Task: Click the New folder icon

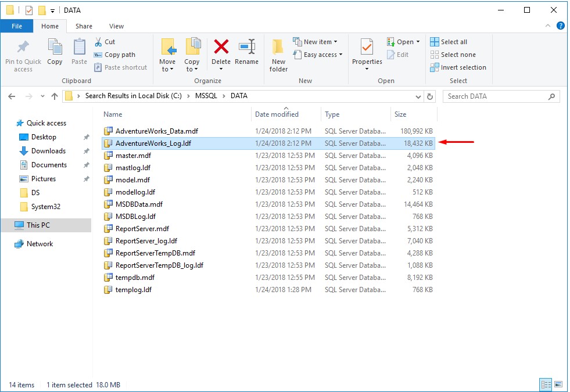Action: pyautogui.click(x=278, y=48)
